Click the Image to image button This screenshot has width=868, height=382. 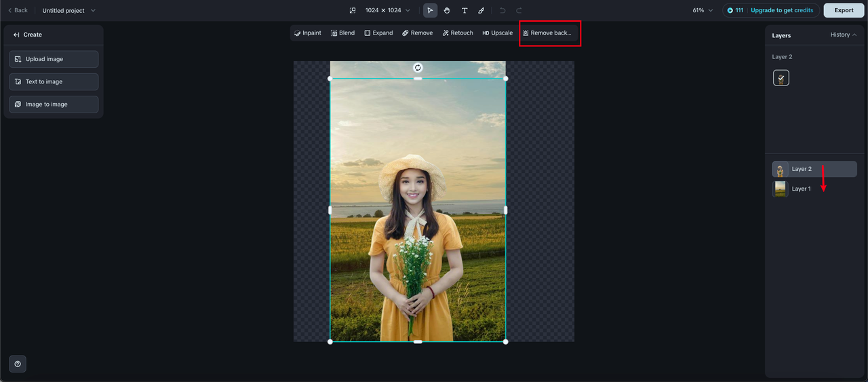pos(54,104)
